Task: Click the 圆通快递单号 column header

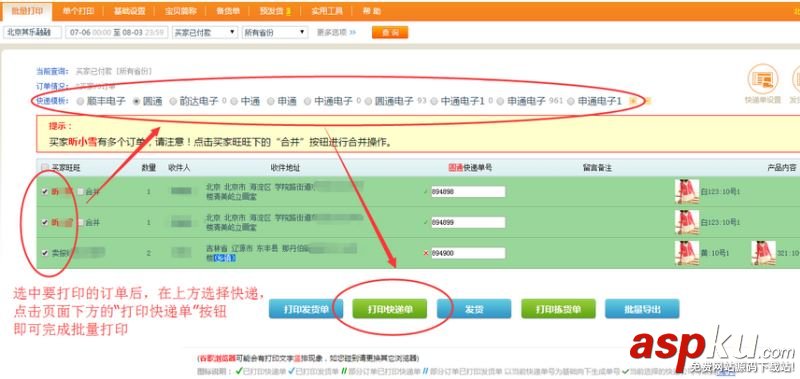Action: pyautogui.click(x=470, y=167)
